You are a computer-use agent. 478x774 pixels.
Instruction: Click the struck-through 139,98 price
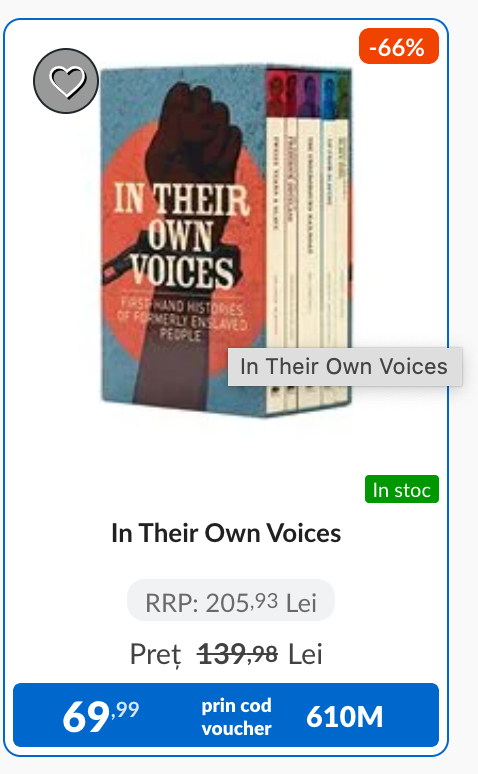pos(237,654)
